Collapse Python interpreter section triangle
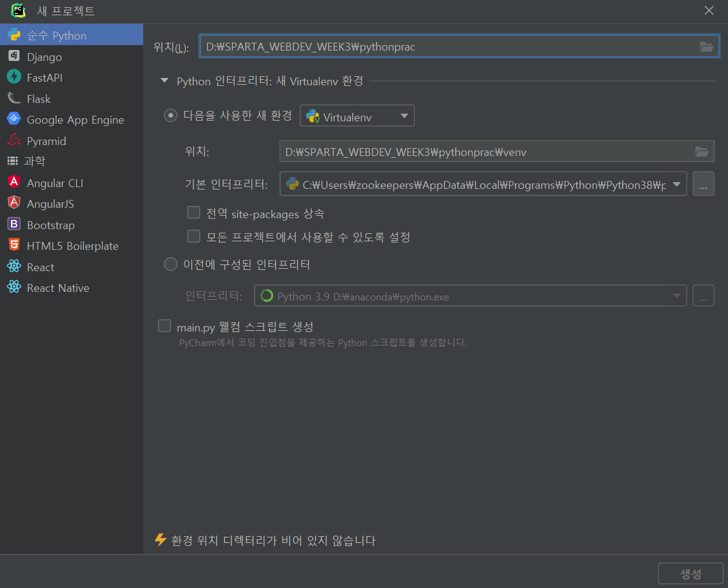Viewport: 728px width, 588px height. (164, 80)
